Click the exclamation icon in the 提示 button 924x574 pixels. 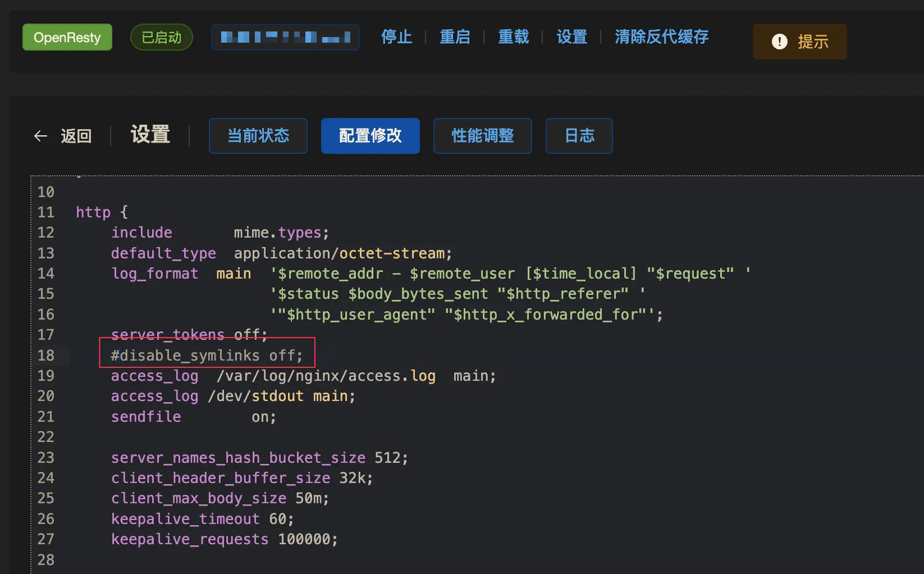pos(779,42)
